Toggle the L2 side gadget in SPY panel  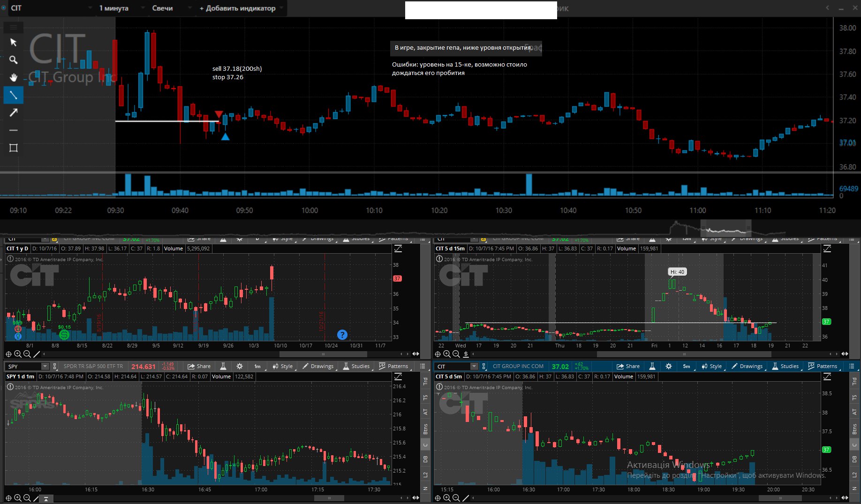coord(425,475)
